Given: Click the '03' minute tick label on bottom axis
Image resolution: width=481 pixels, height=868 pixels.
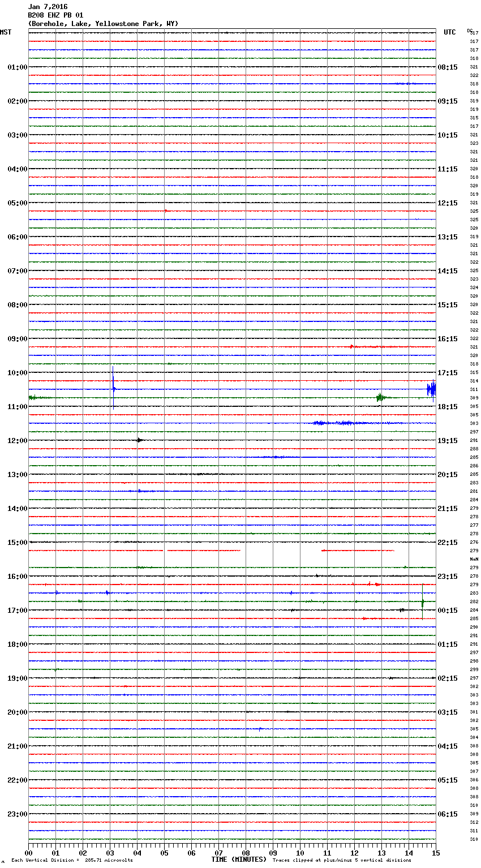Looking at the screenshot, I should point(110,853).
